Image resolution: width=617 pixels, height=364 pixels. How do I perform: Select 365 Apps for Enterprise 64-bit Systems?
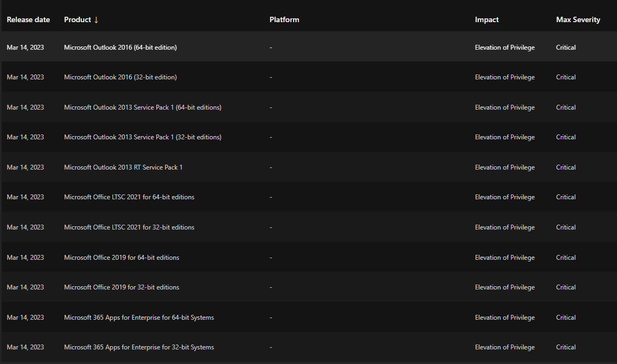point(139,317)
